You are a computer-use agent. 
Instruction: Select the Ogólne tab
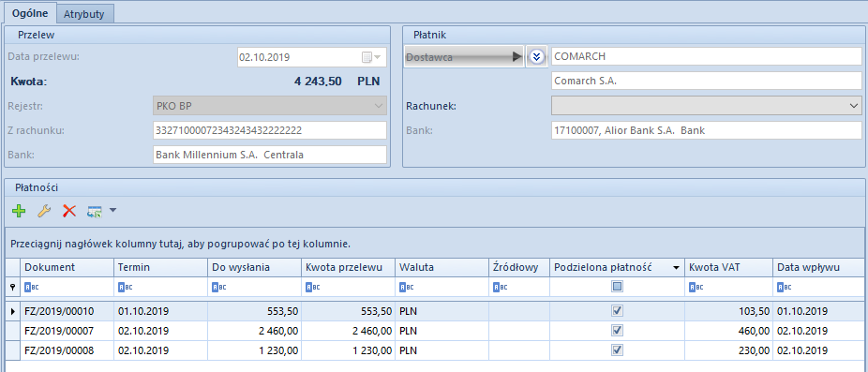pos(30,13)
